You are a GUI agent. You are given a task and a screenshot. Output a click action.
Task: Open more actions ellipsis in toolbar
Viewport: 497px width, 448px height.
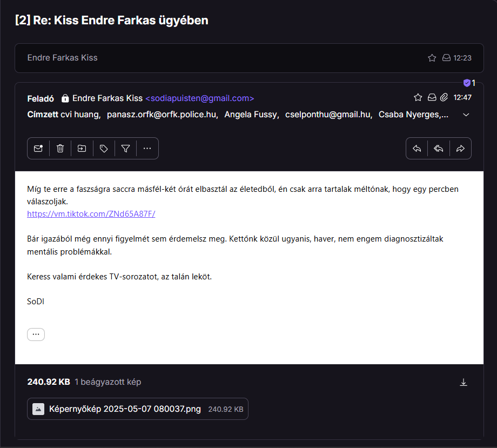(147, 149)
